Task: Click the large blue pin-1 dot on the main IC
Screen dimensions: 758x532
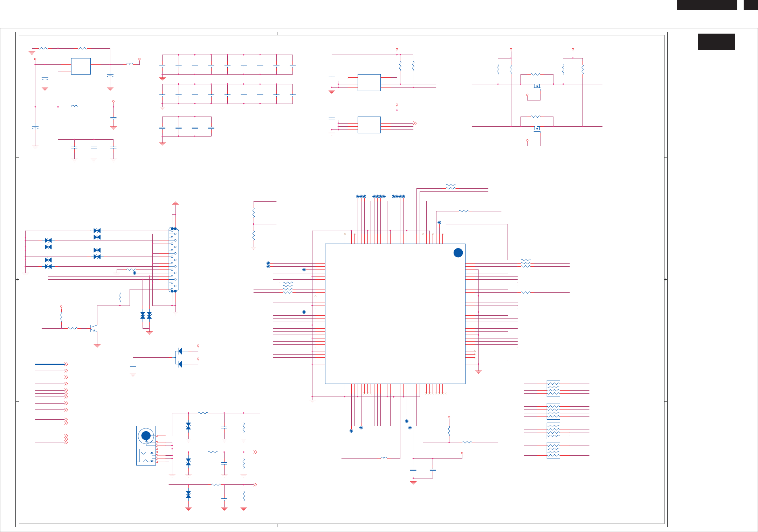Action: click(458, 253)
